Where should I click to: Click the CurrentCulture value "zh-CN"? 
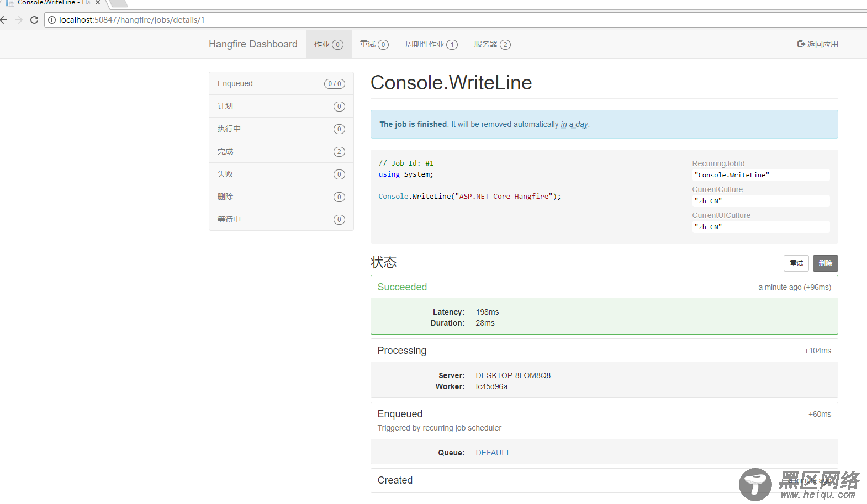pyautogui.click(x=761, y=201)
